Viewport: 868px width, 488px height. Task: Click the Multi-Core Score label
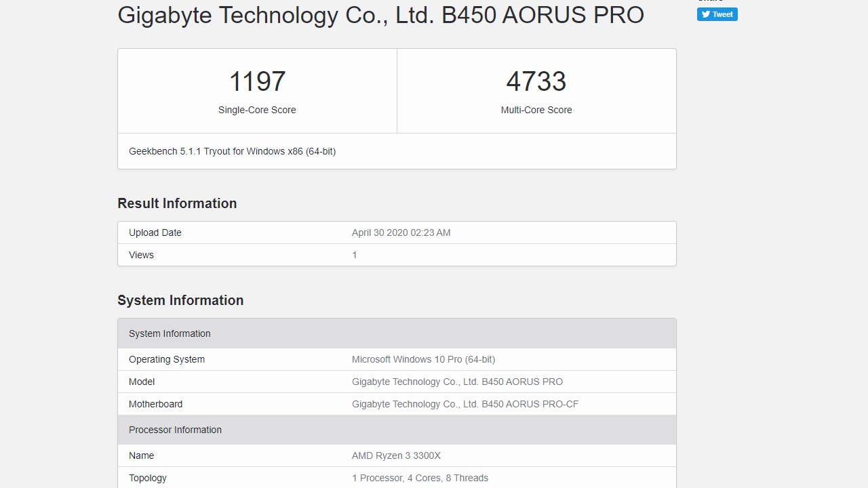click(x=536, y=110)
